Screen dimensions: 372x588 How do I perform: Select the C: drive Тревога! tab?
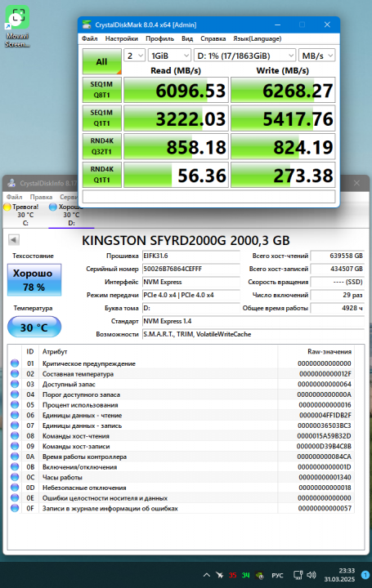coord(25,215)
